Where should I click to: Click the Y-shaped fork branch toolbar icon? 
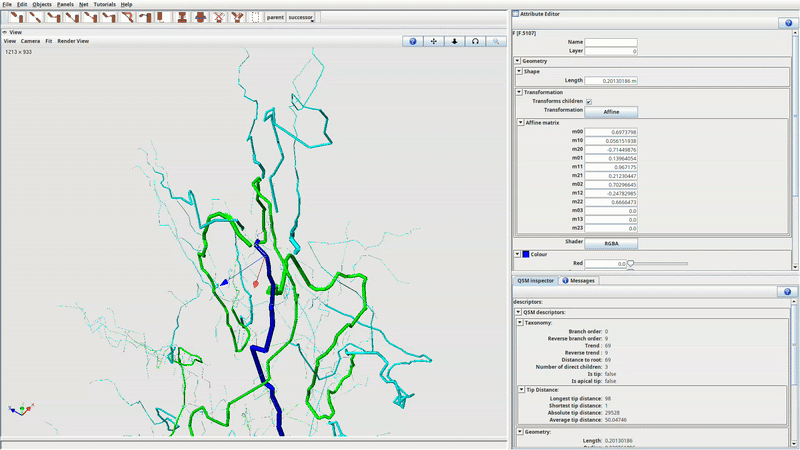point(237,17)
